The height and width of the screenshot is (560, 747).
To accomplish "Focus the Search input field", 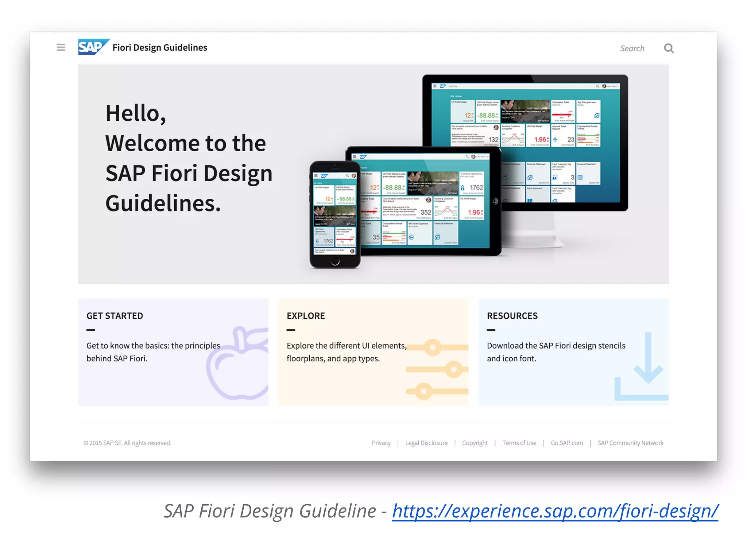I will (x=632, y=48).
